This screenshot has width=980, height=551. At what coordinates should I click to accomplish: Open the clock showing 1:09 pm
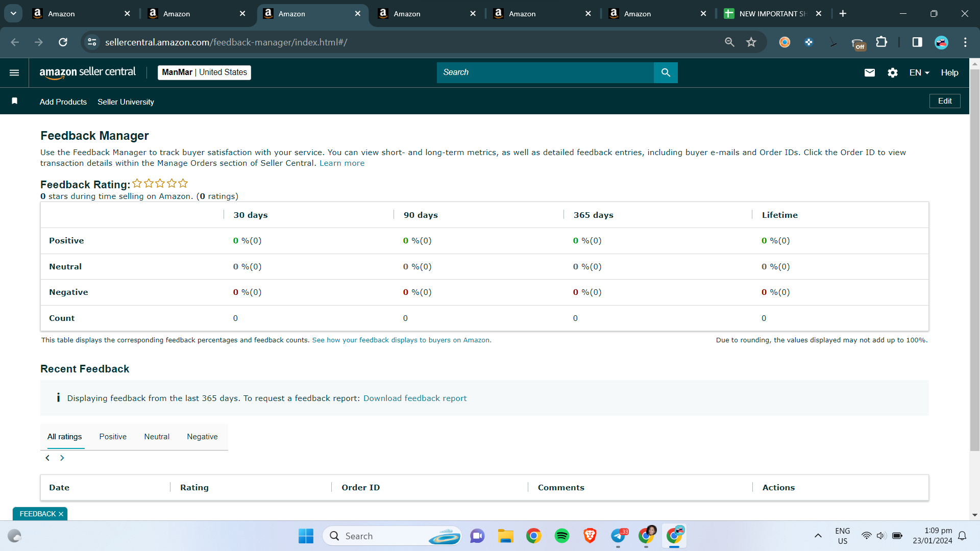[933, 536]
